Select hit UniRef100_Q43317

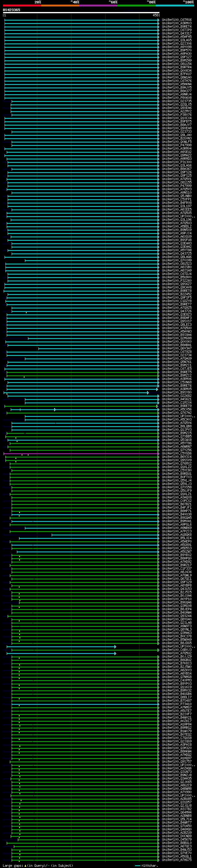(176, 33)
